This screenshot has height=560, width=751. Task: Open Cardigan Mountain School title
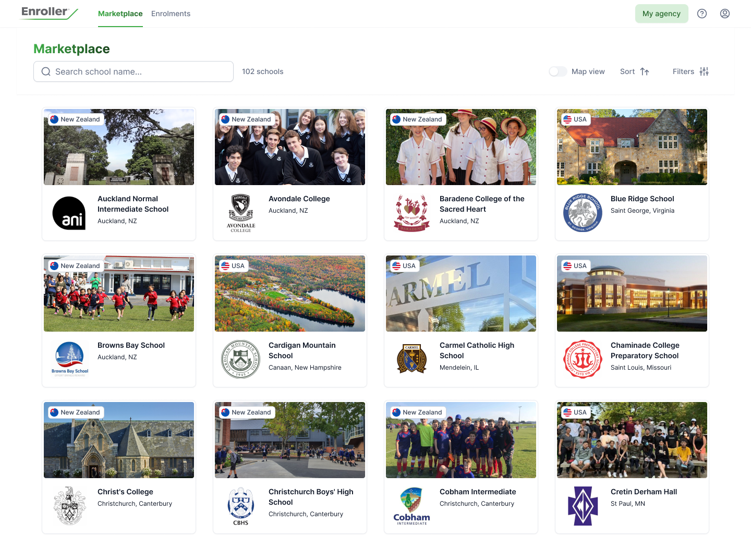(x=302, y=350)
